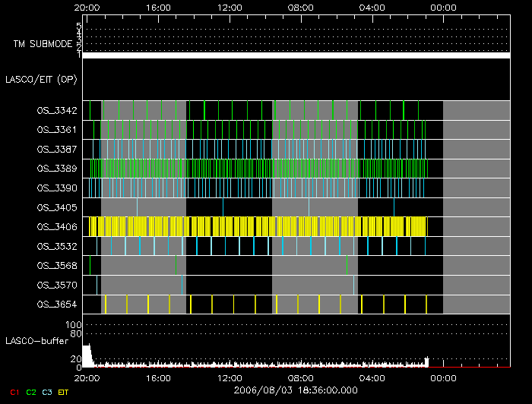532x404 pixels.
Task: Click the green C2 legend entry
Action: point(31,392)
